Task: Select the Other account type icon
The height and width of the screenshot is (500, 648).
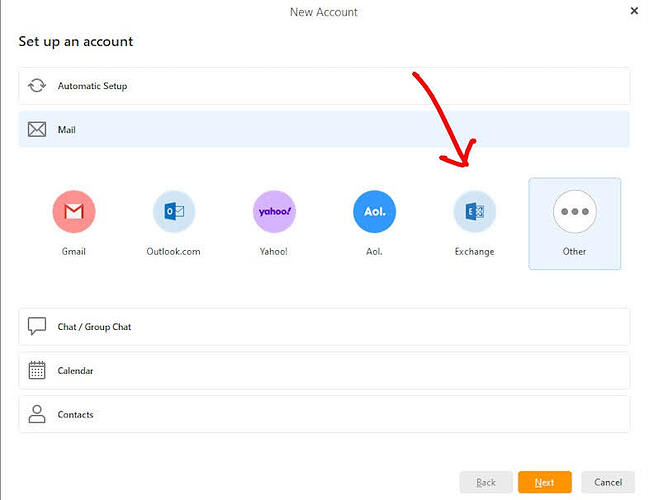Action: pos(574,211)
